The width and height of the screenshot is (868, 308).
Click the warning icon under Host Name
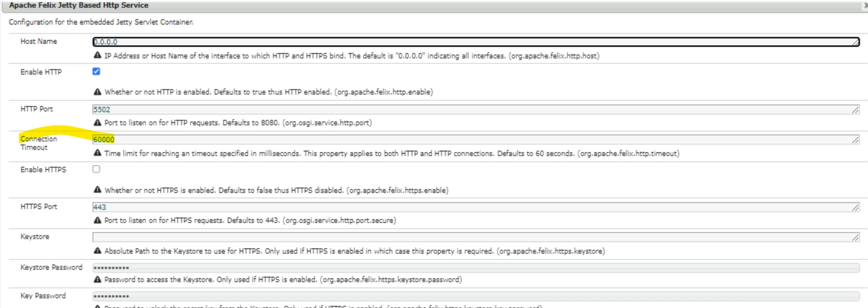click(97, 55)
